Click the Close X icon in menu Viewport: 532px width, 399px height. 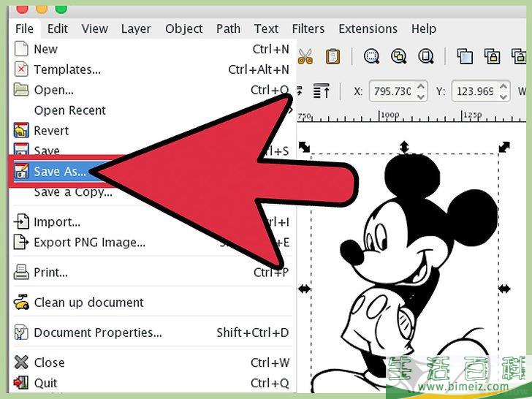[21, 362]
